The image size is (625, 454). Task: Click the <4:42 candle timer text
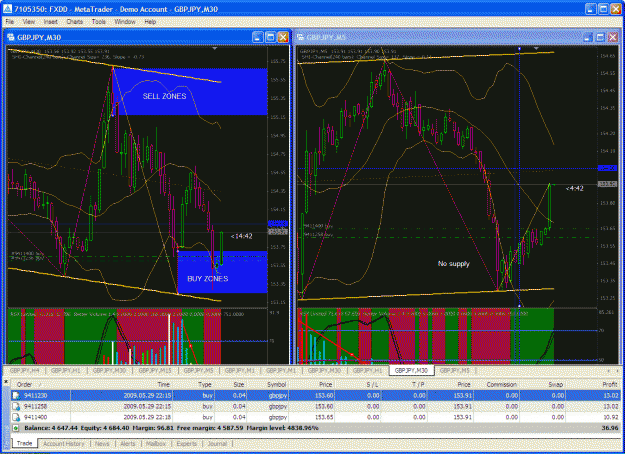pos(575,188)
